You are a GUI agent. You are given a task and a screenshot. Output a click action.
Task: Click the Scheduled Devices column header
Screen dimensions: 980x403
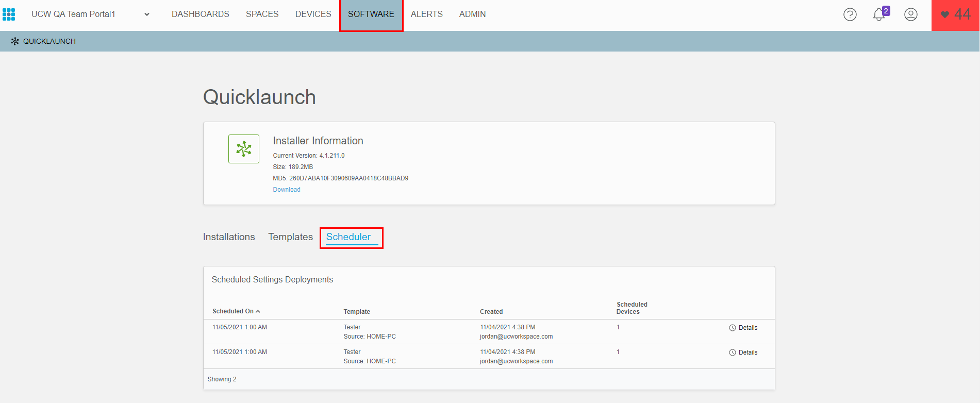click(632, 308)
